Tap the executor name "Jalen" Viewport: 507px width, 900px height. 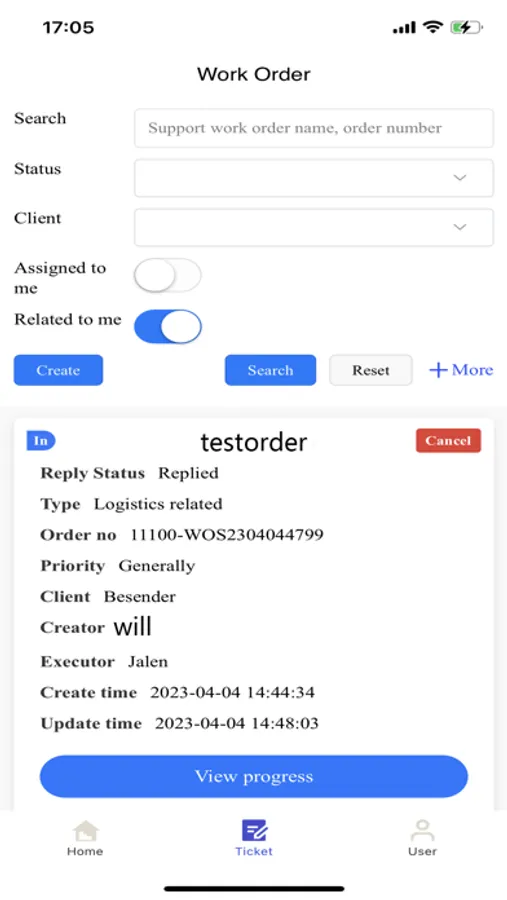point(148,661)
